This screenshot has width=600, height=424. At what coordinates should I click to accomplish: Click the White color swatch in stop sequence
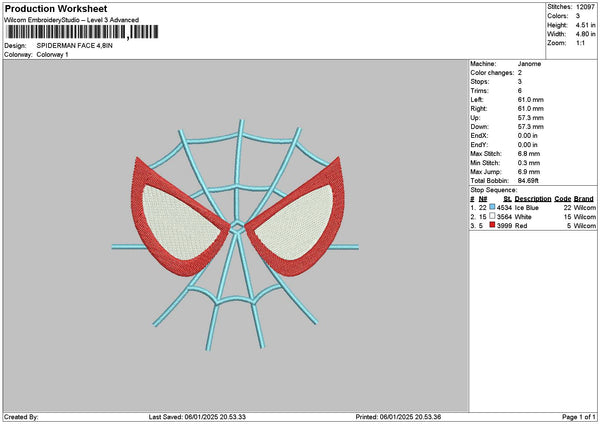(492, 216)
